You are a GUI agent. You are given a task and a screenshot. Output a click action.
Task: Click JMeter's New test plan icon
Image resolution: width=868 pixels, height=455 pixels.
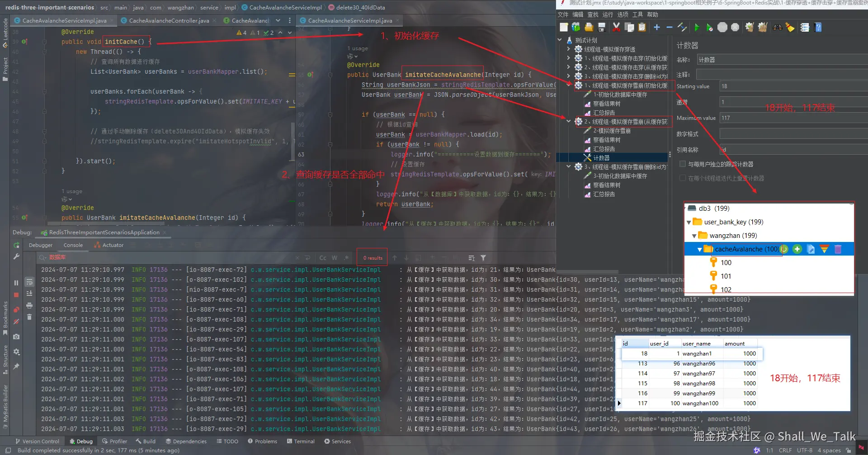(x=563, y=27)
